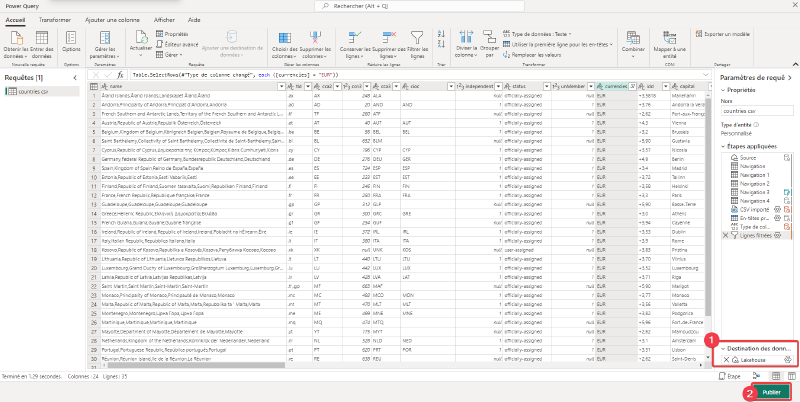800x402 pixels.
Task: Remove the Lakehouse data destination
Action: tap(726, 360)
